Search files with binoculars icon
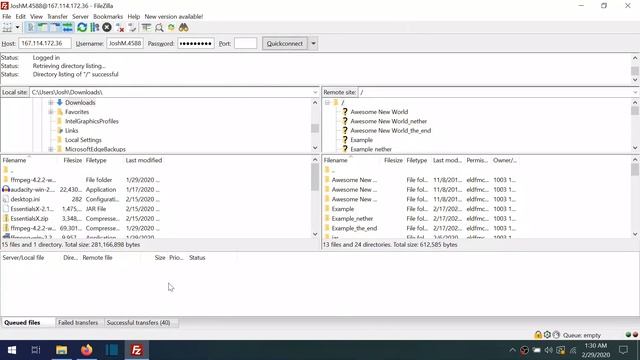 tap(184, 27)
